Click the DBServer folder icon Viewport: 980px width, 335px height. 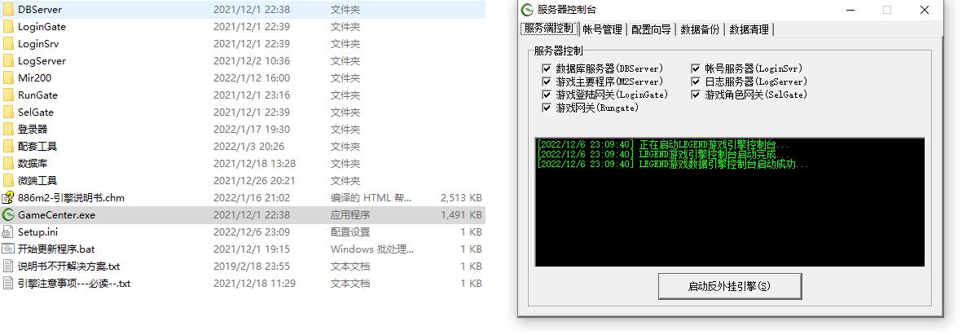8,10
